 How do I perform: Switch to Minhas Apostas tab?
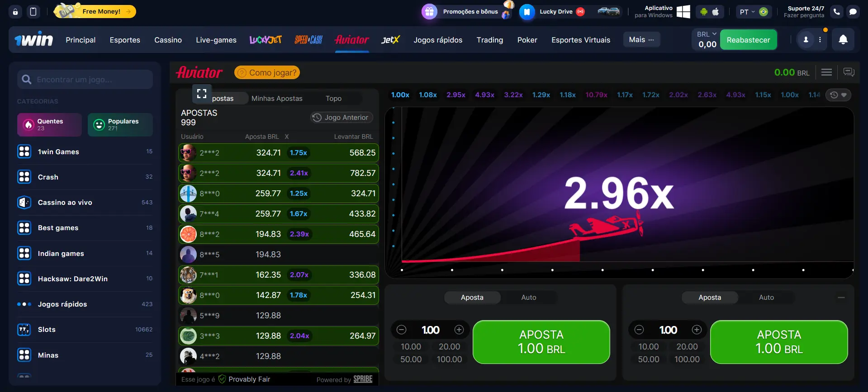click(x=277, y=99)
